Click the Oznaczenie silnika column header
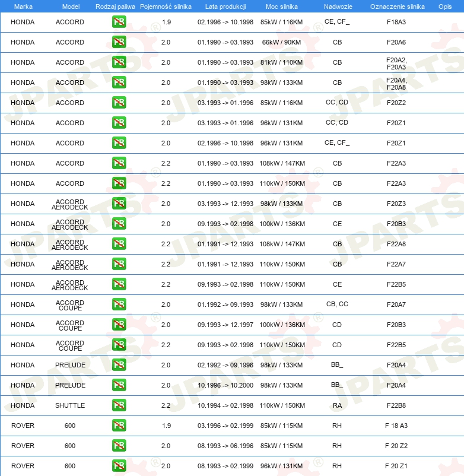Image resolution: width=464 pixels, height=476 pixels. (x=397, y=7)
